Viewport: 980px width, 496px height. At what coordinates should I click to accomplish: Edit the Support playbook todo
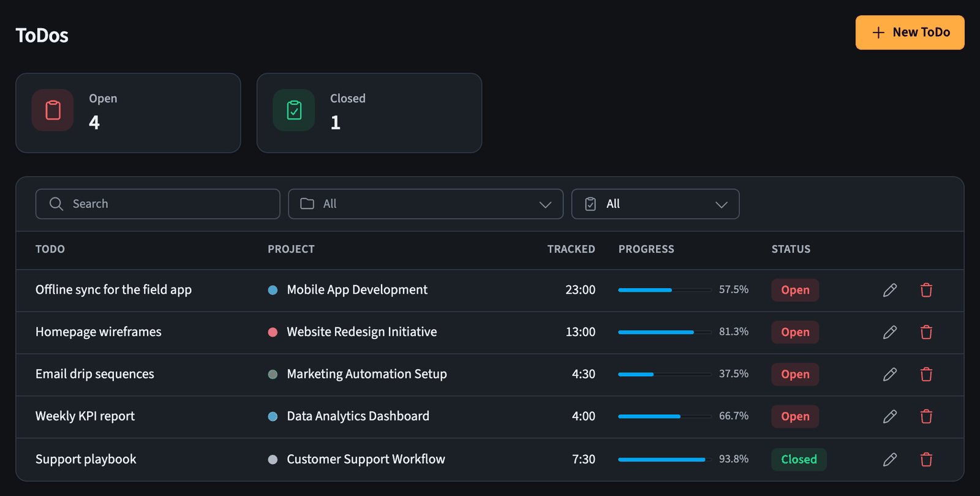tap(890, 460)
